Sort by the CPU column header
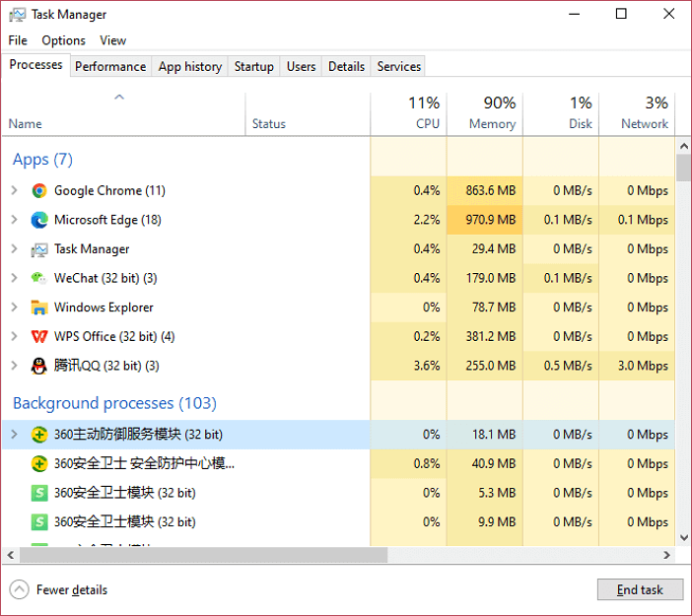The image size is (692, 616). click(x=408, y=114)
